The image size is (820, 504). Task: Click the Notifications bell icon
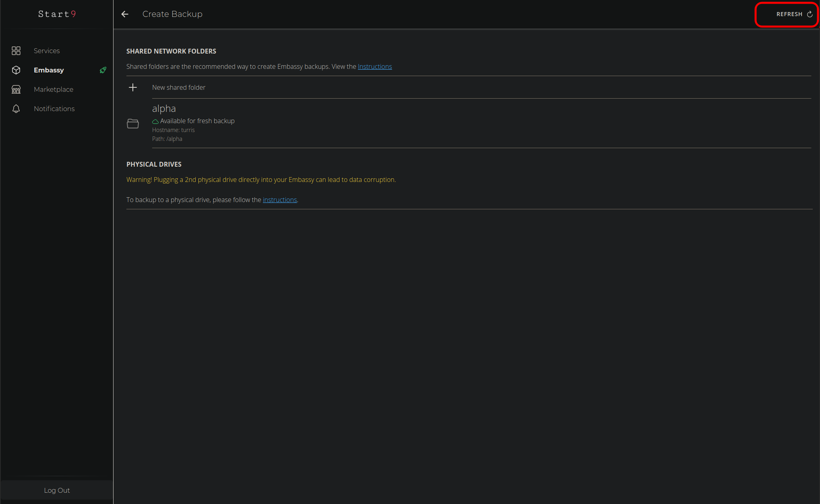click(16, 109)
